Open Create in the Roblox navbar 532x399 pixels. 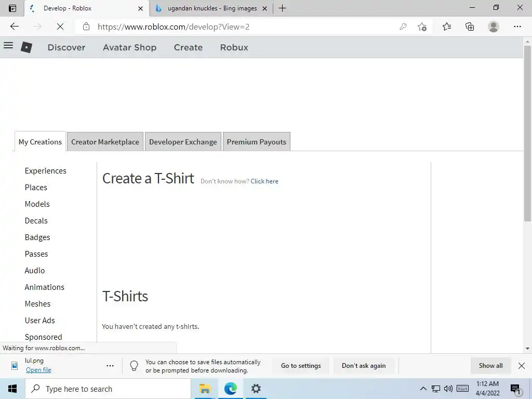[x=188, y=47]
